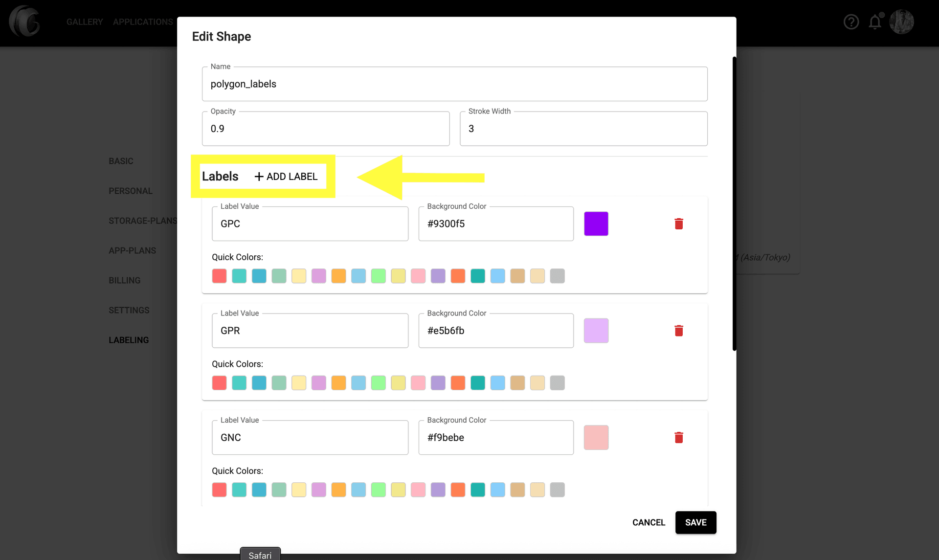The image size is (939, 560).
Task: Delete the GNC label entry
Action: (679, 437)
